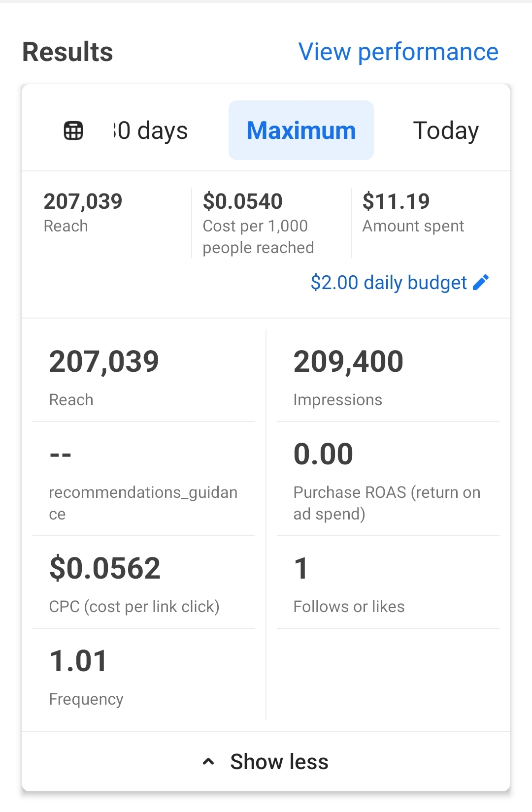Switch to the 30 days tab
The width and height of the screenshot is (532, 812).
click(x=151, y=131)
